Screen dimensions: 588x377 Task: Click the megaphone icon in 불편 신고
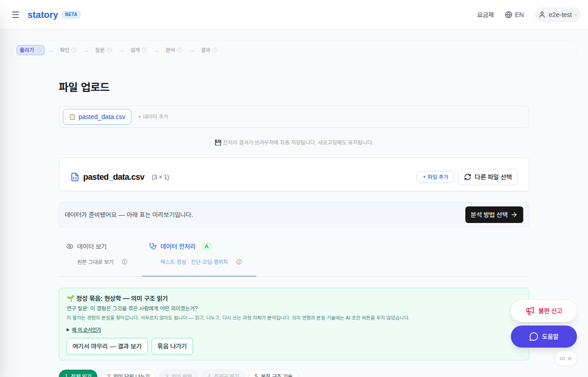[x=530, y=311]
